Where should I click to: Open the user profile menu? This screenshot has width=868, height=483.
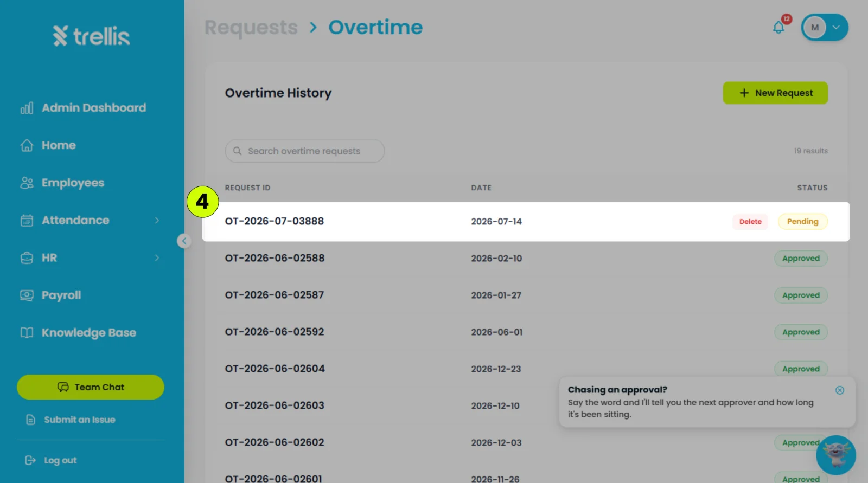825,27
